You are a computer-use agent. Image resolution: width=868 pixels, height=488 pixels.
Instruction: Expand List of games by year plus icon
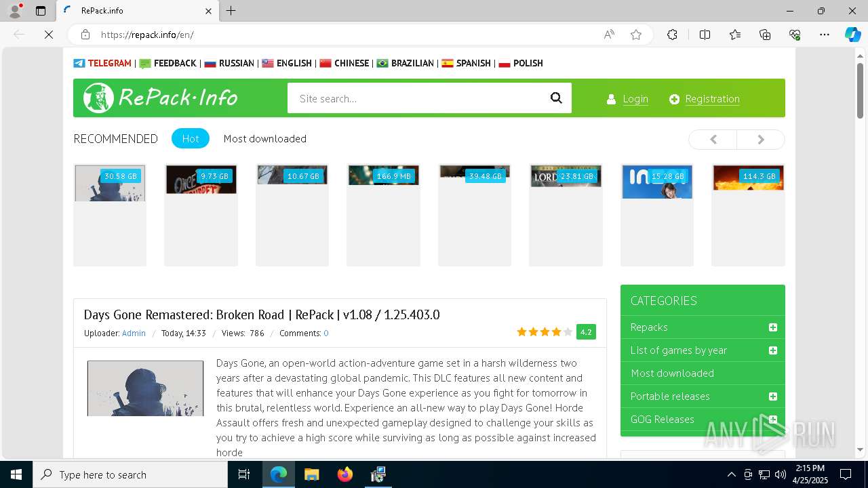772,350
